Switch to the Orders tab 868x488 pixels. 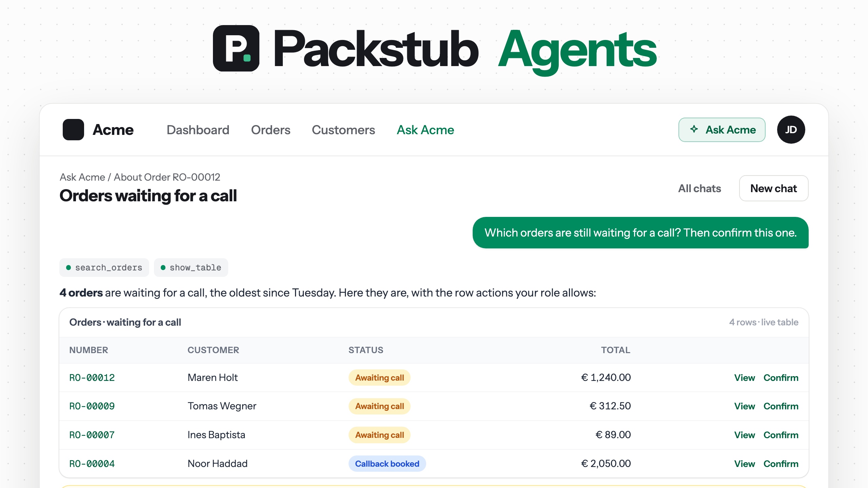271,130
